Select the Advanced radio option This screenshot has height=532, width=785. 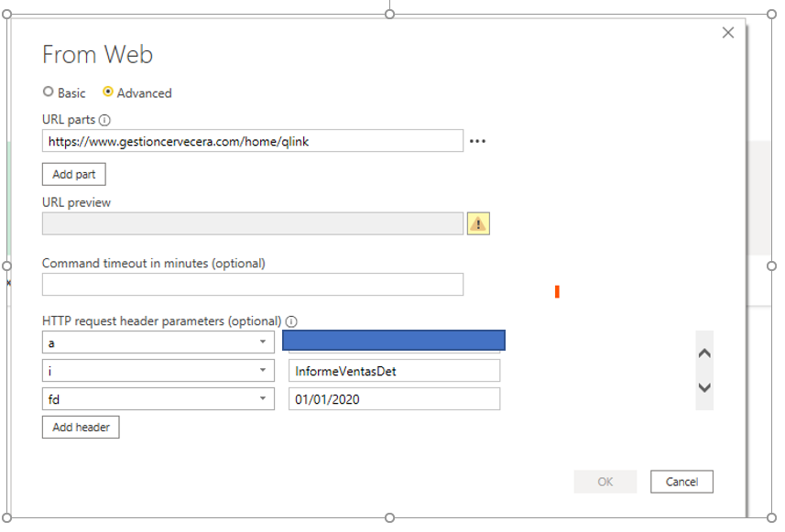(108, 92)
